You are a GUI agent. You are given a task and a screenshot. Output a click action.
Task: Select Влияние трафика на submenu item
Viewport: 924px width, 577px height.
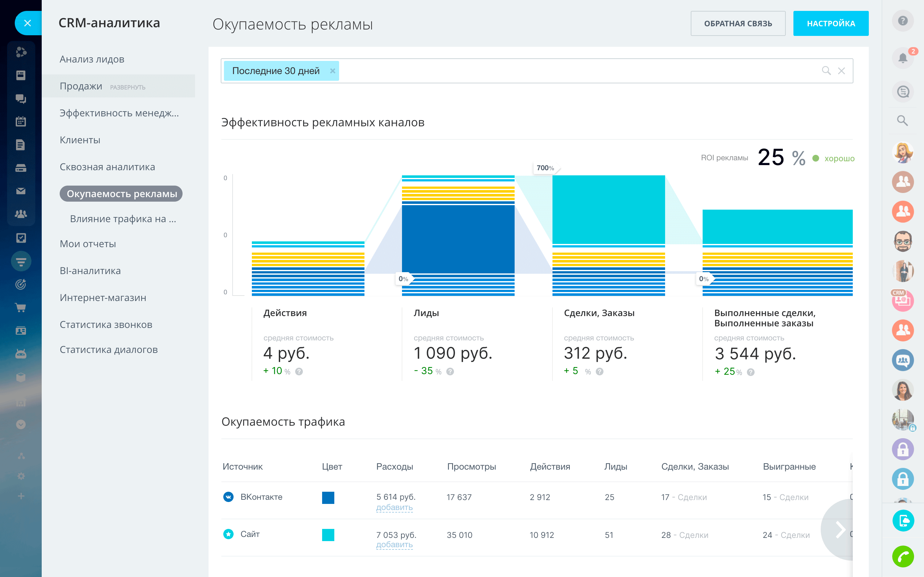click(x=123, y=219)
